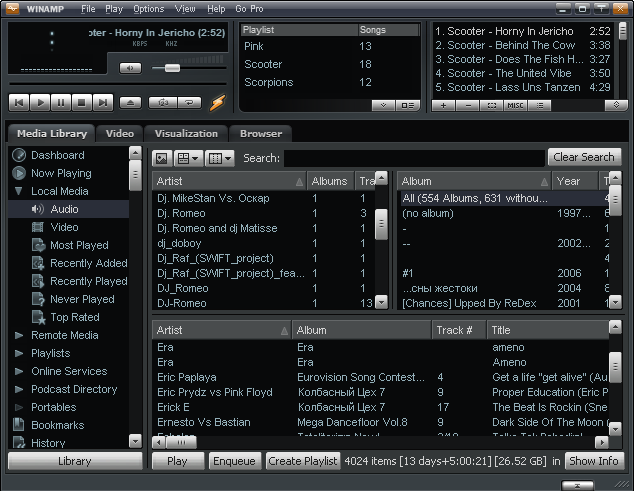634x491 pixels.
Task: Click the select button in playlist editor
Action: click(492, 106)
